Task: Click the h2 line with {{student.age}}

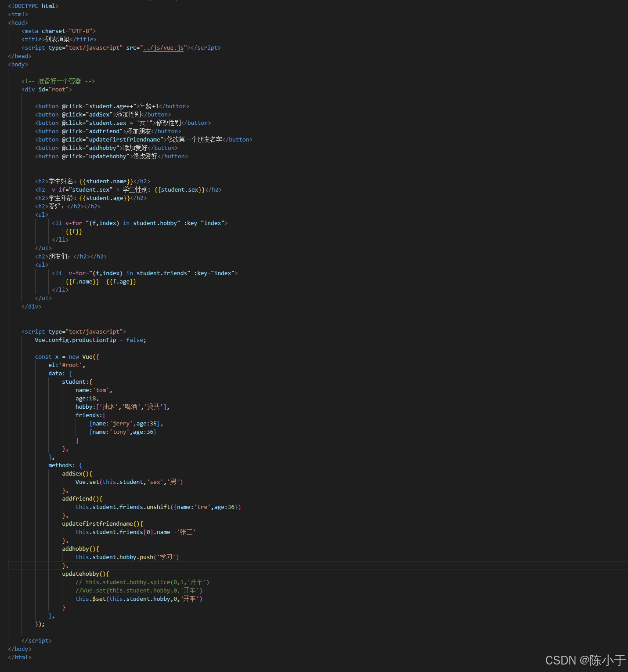Action: point(91,198)
